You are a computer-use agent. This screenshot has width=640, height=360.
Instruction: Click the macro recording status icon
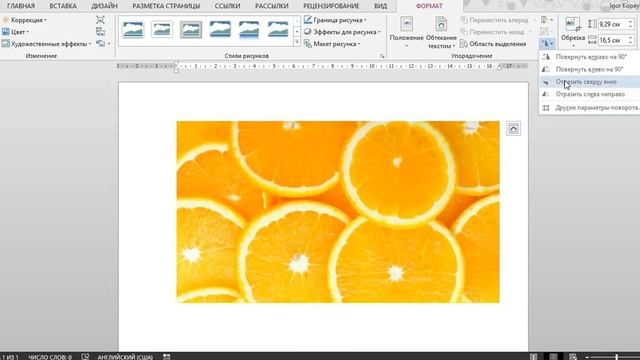pos(167,357)
